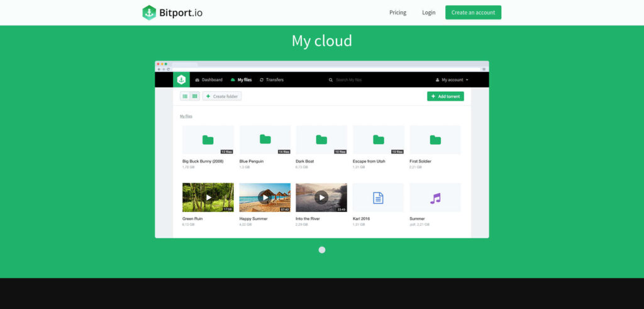The height and width of the screenshot is (309, 644).
Task: Click the Happy Summer file name
Action: [253, 219]
